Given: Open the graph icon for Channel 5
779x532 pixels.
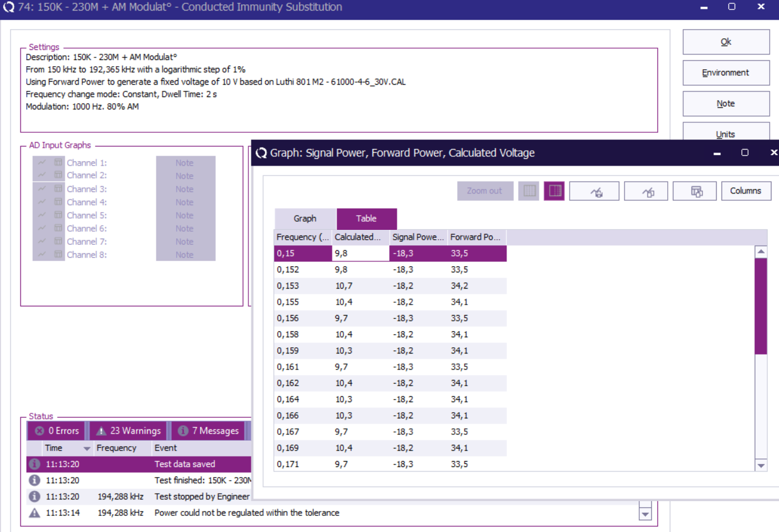Looking at the screenshot, I should (x=41, y=215).
